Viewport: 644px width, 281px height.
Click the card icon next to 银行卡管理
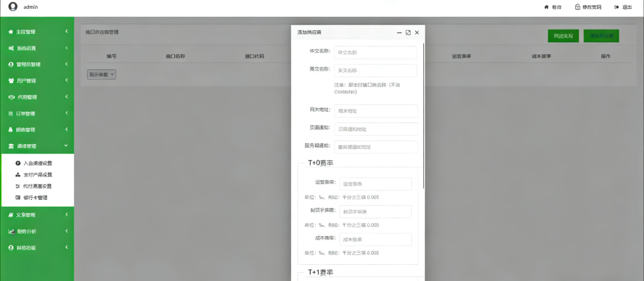[x=18, y=197]
